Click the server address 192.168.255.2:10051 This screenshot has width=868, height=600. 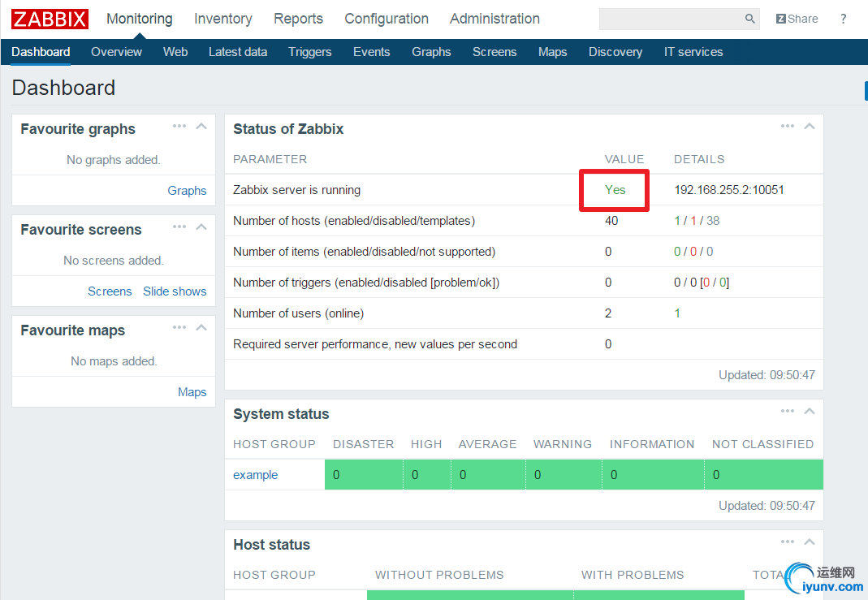[x=729, y=190]
